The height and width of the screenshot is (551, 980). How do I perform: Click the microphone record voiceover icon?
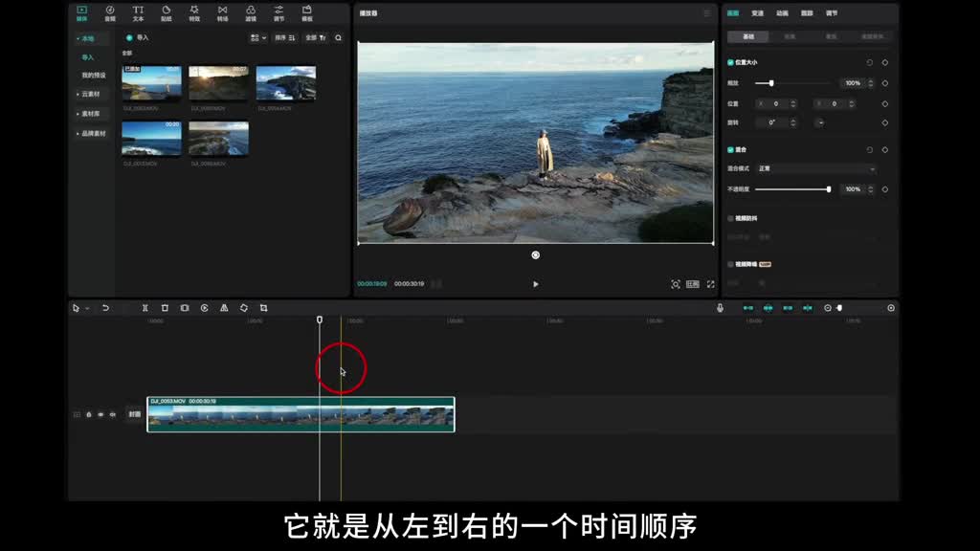(720, 308)
